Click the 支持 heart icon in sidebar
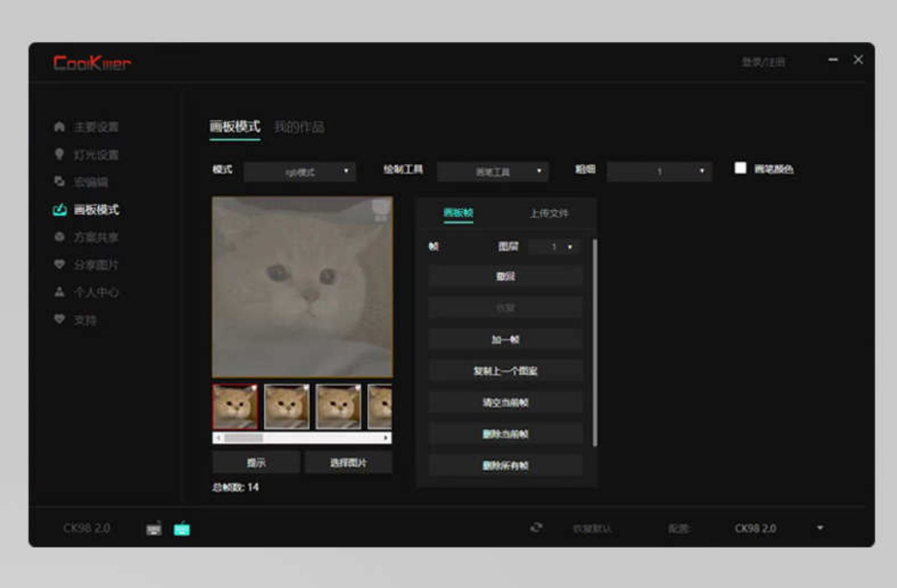Screen dimensions: 897x588 (59, 320)
